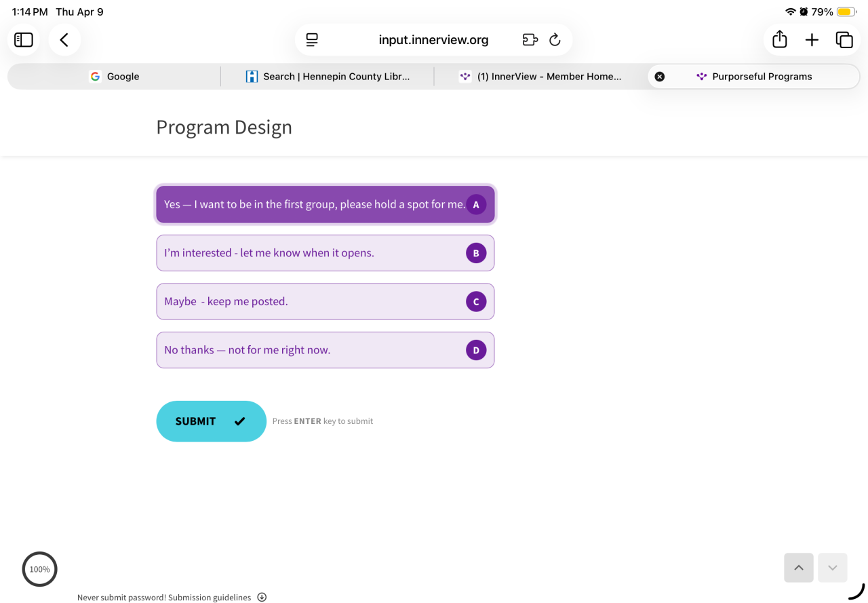Reload the page with refresh icon
The image size is (868, 603).
coord(555,40)
